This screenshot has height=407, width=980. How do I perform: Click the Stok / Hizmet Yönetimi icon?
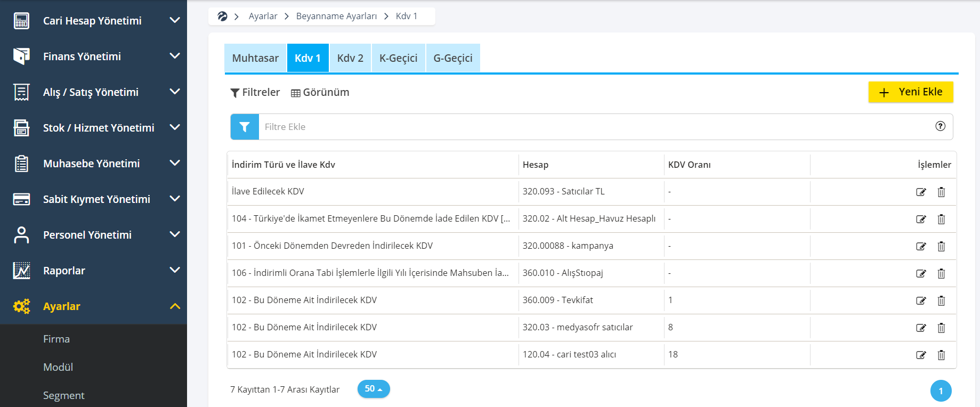tap(21, 128)
